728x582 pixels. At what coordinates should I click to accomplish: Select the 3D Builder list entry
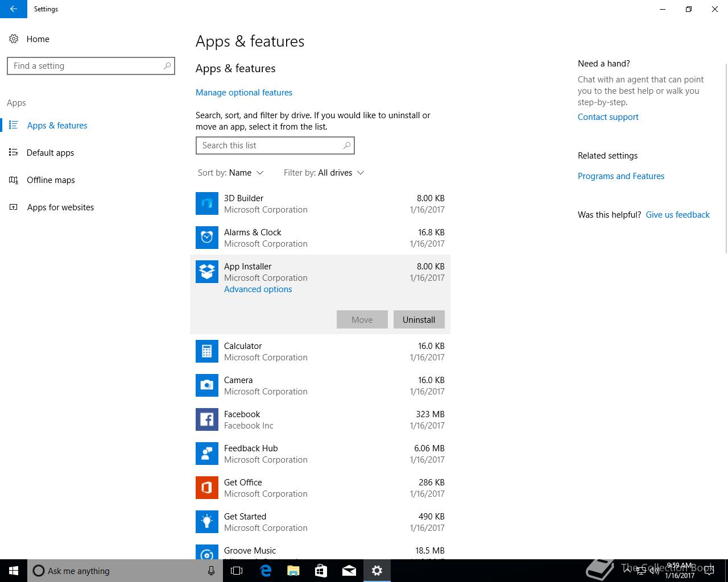tap(320, 203)
